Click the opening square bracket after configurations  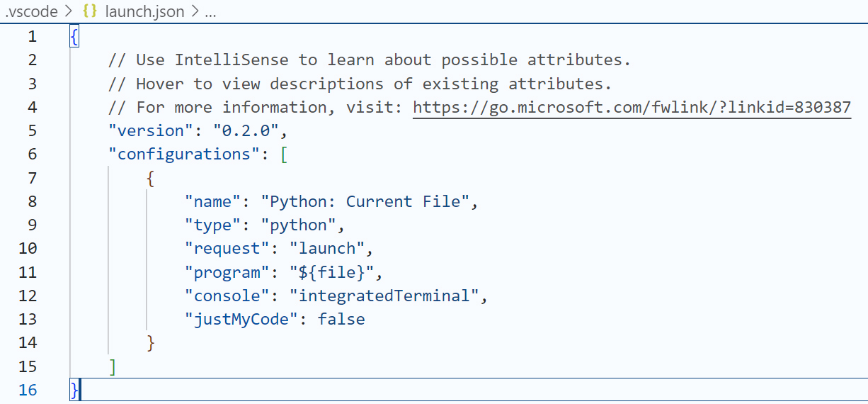[284, 155]
